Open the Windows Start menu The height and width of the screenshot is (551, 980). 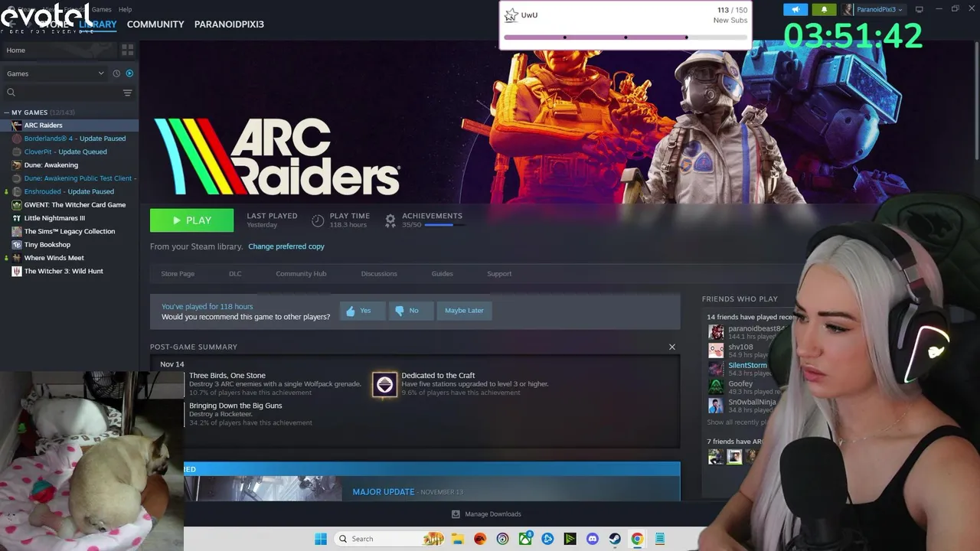pos(321,539)
